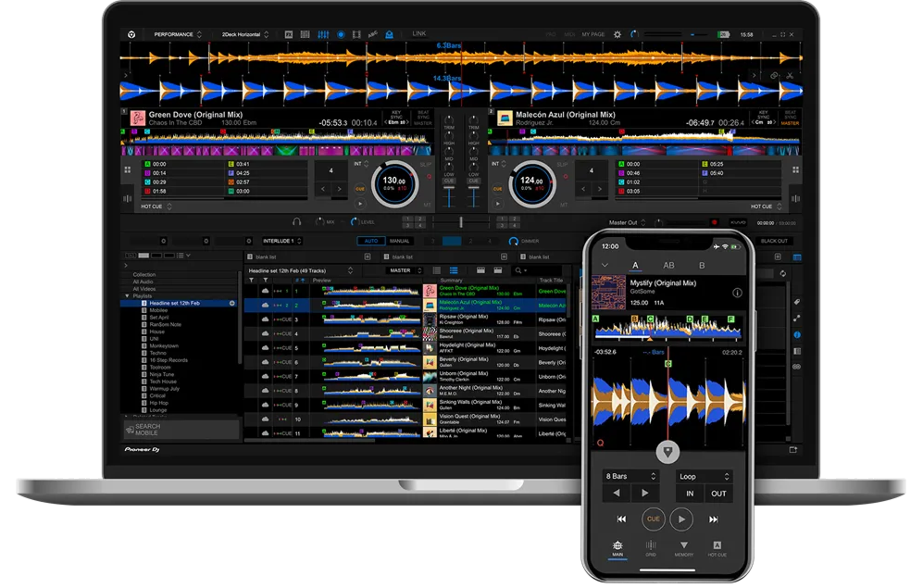923x588 pixels.
Task: Click the BLACK OUT button
Action: (x=773, y=242)
